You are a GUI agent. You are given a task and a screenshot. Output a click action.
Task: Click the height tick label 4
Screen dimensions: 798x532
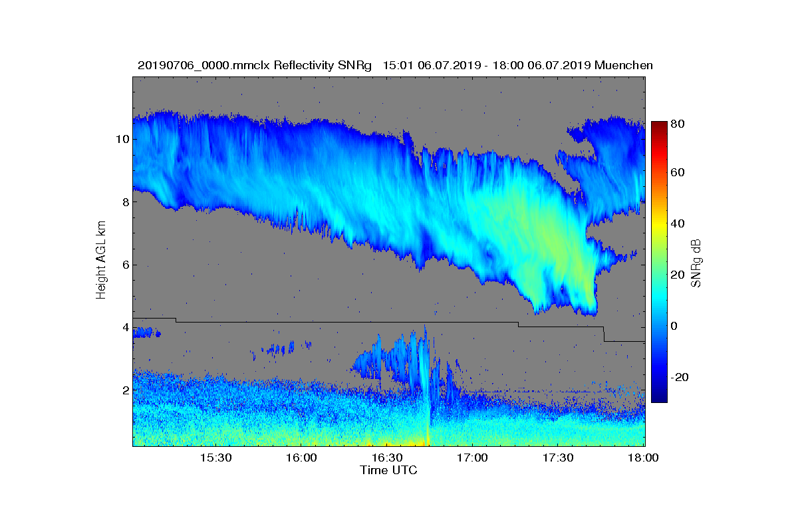tap(125, 327)
